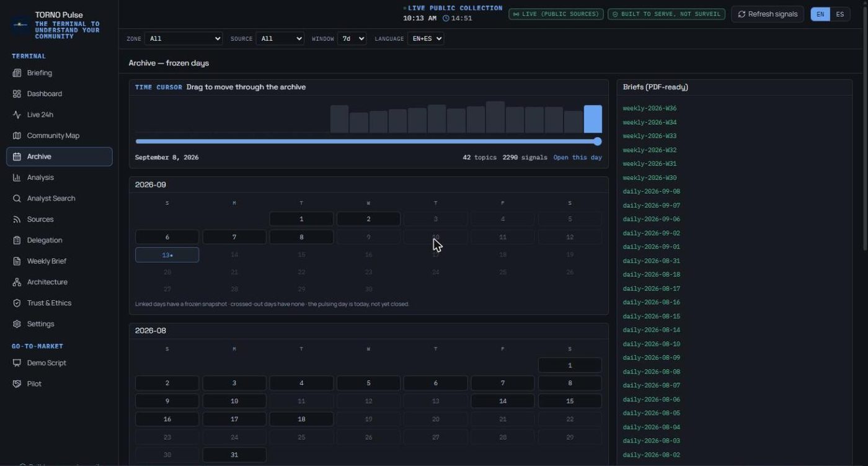Click the Trust & Ethics shield icon

[17, 303]
